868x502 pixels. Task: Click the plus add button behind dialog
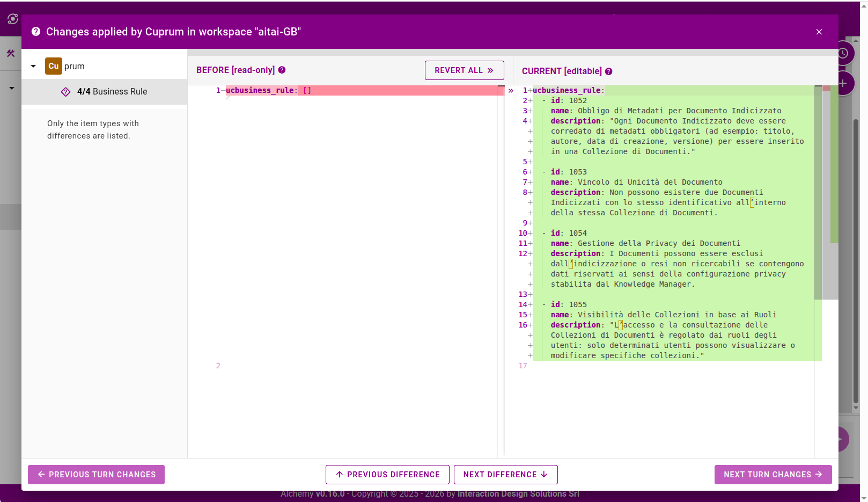[x=844, y=83]
